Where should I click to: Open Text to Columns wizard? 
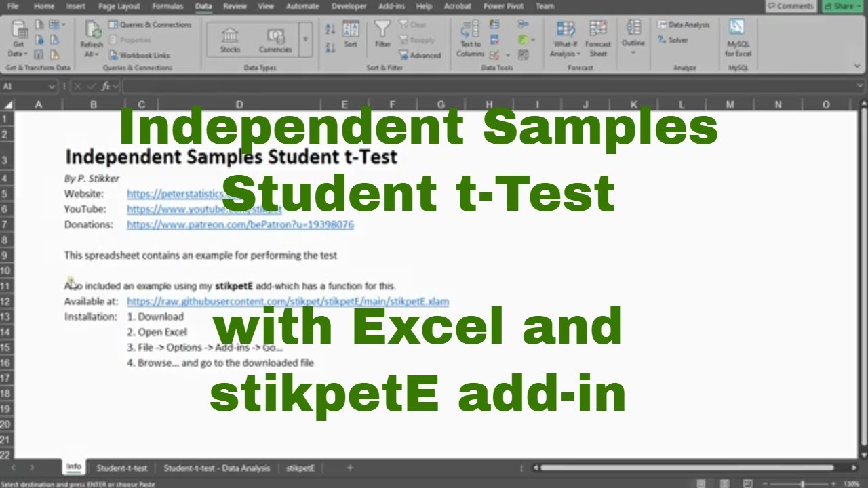(x=470, y=39)
